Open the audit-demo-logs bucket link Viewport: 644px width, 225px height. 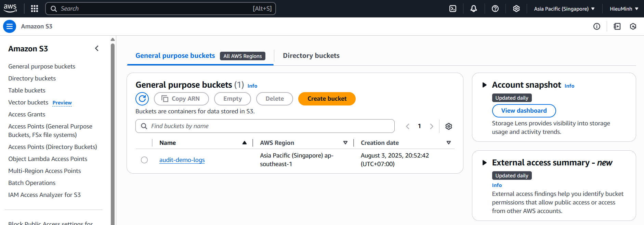click(x=182, y=160)
